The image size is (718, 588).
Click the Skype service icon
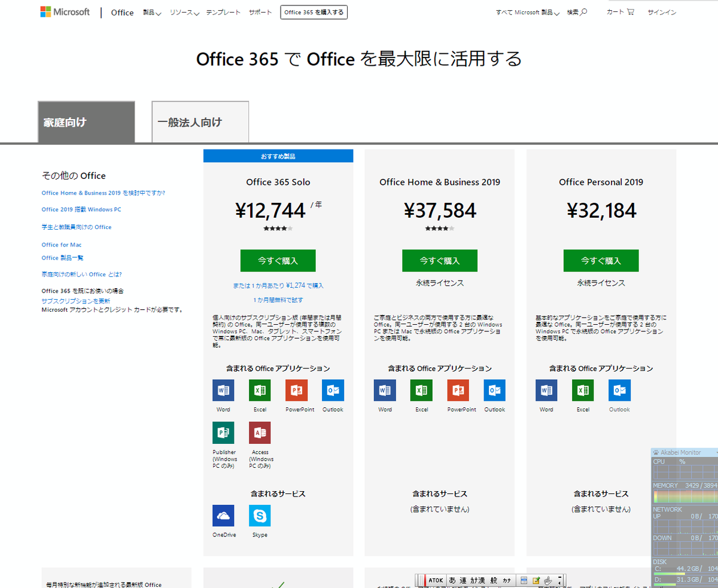(x=260, y=516)
